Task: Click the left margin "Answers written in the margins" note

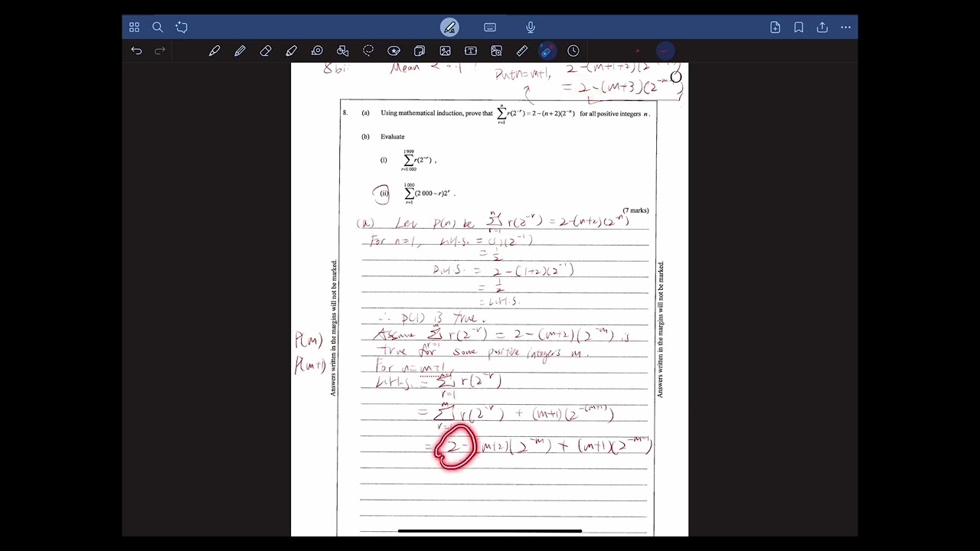Action: [333, 328]
